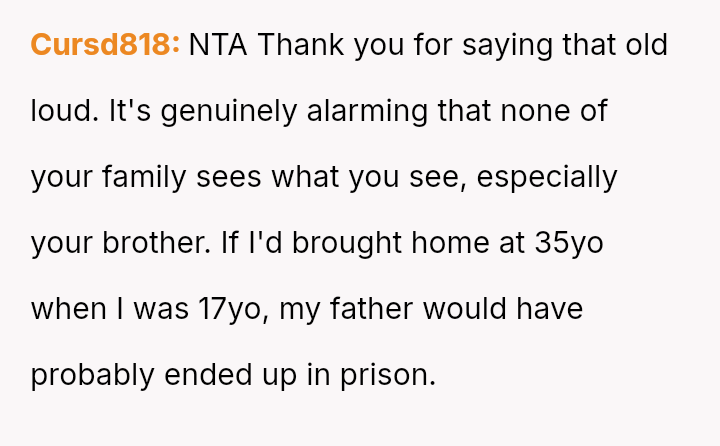Click the word "probably" on the last line
This screenshot has height=446, width=720.
click(92, 375)
